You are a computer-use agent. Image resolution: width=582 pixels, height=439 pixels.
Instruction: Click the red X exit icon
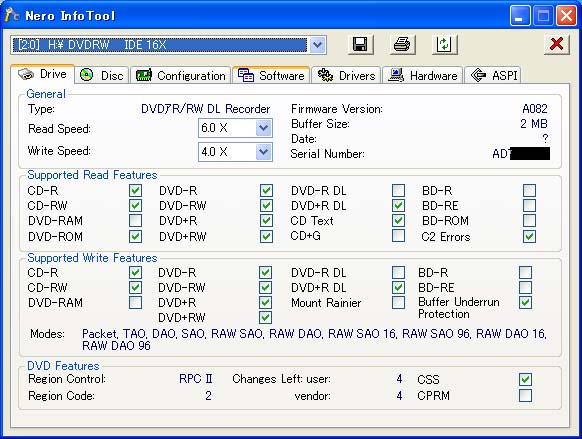(x=556, y=45)
